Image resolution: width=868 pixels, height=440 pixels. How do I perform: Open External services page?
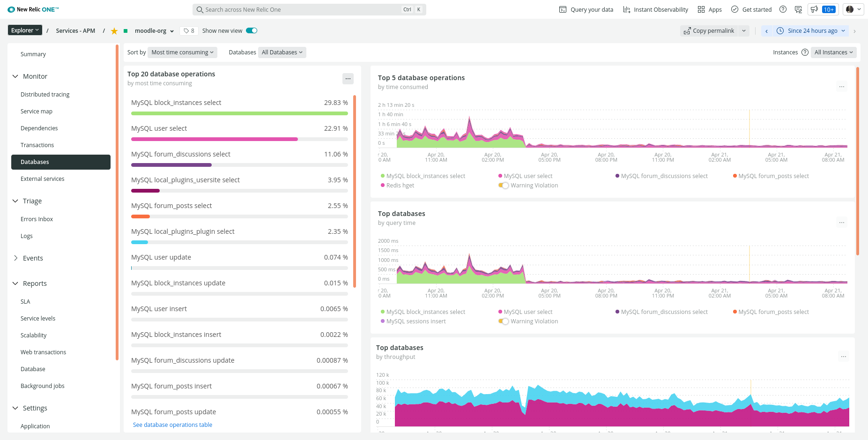point(43,179)
